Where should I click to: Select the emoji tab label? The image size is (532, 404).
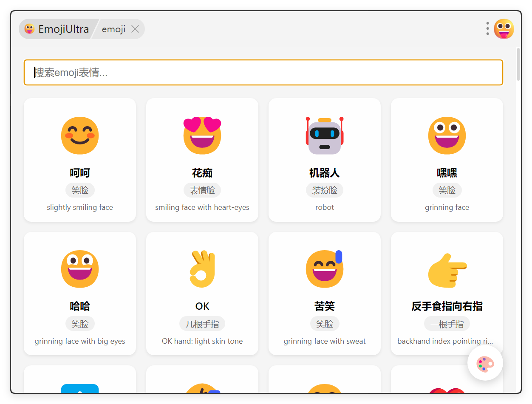pyautogui.click(x=114, y=29)
